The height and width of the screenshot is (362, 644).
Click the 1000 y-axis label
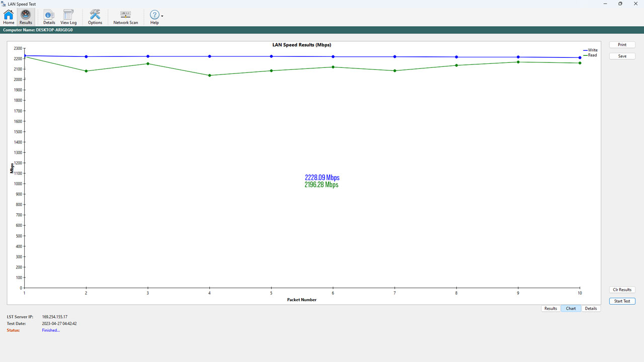coord(18,184)
